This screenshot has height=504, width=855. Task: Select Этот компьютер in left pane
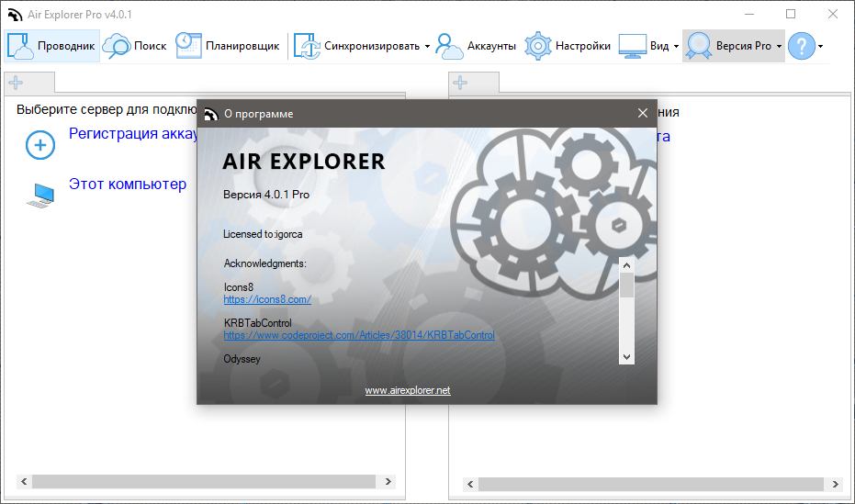(127, 185)
